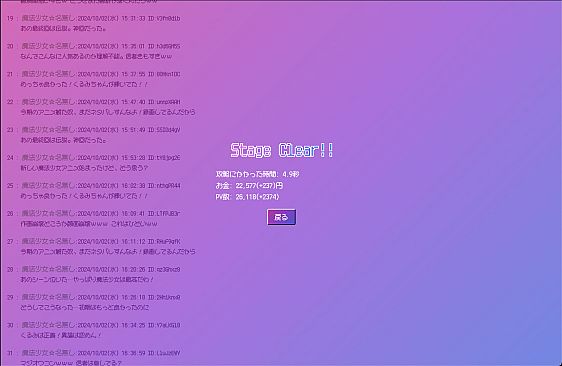The width and height of the screenshot is (562, 366).
Task: Click post 23 header timestamped 15:51:49
Action: [x=94, y=130]
